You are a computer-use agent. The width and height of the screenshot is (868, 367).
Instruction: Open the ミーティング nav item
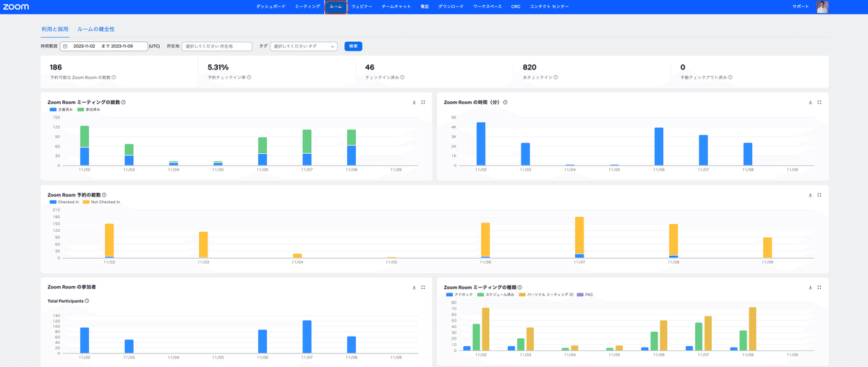(x=307, y=7)
